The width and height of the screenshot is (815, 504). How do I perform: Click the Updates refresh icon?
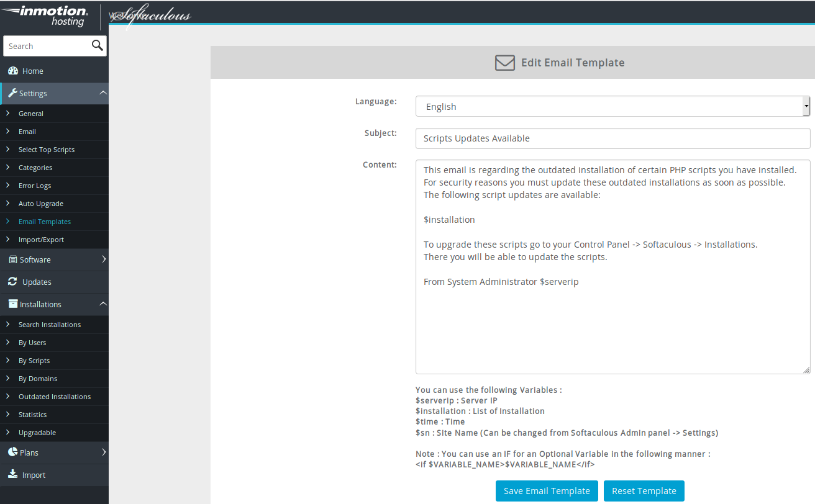pyautogui.click(x=12, y=282)
